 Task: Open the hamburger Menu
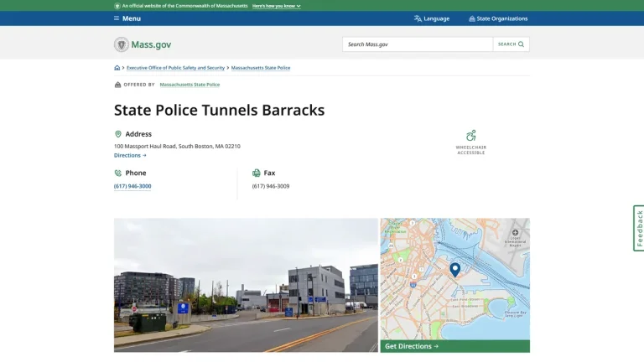[x=127, y=18]
